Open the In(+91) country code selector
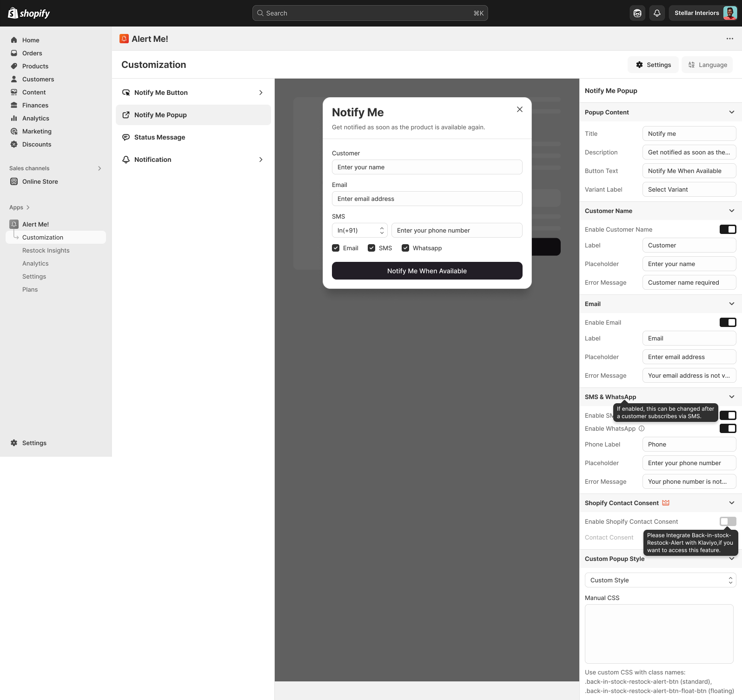Screen dimensions: 742x700 pyautogui.click(x=360, y=230)
